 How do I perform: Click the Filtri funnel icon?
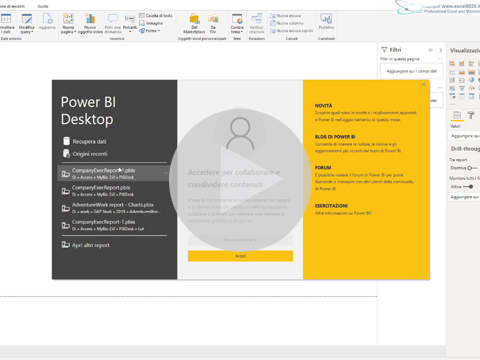[x=384, y=50]
